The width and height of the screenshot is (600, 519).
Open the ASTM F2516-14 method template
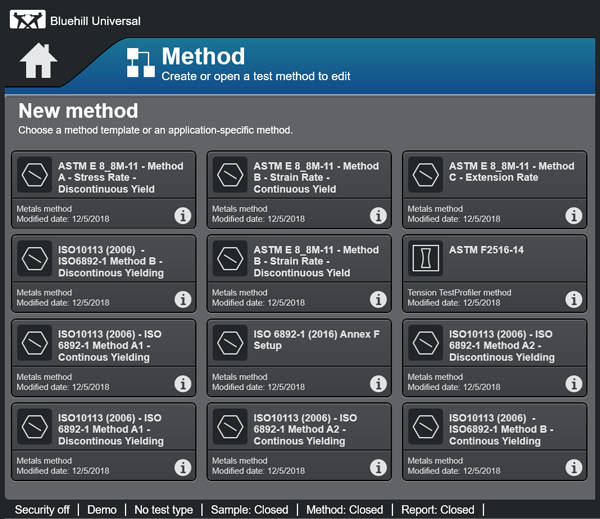click(486, 250)
